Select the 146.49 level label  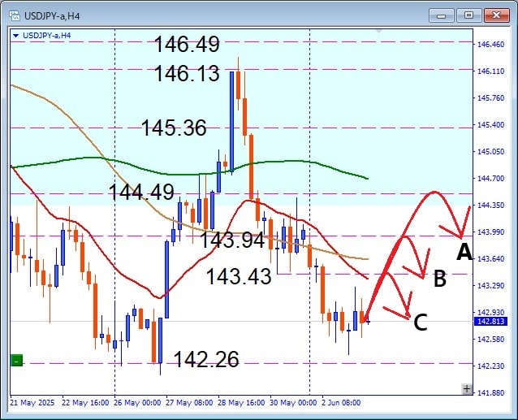point(187,45)
